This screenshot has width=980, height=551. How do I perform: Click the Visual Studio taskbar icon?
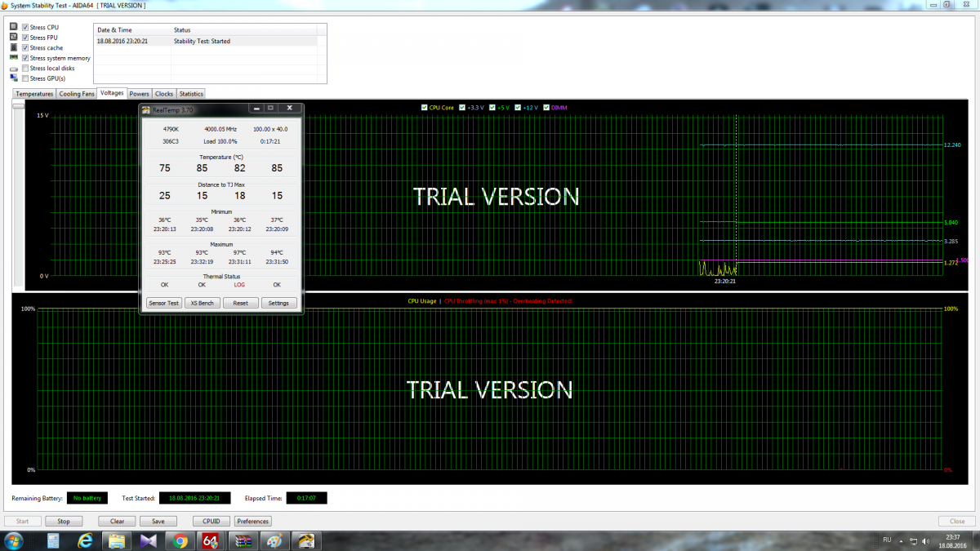(148, 540)
